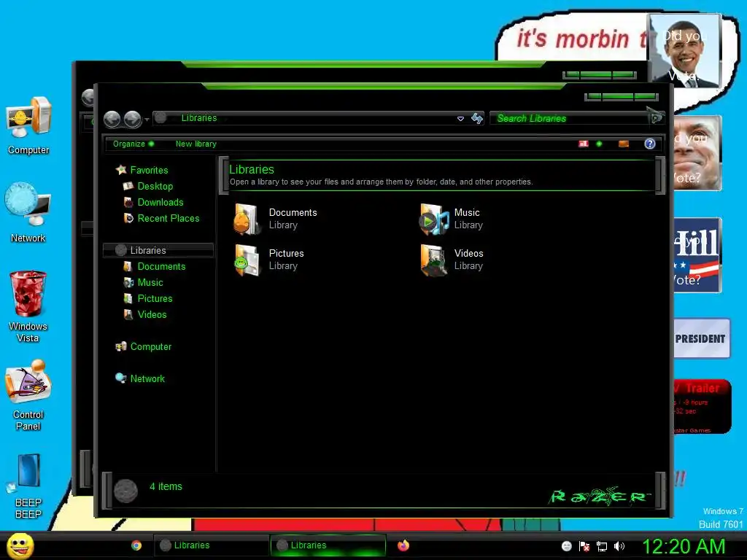747x560 pixels.
Task: Open the Videos library icon
Action: [x=433, y=260]
